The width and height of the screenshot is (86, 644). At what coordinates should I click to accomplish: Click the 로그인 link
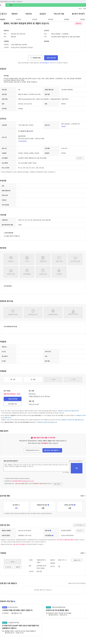(x=80, y=9)
